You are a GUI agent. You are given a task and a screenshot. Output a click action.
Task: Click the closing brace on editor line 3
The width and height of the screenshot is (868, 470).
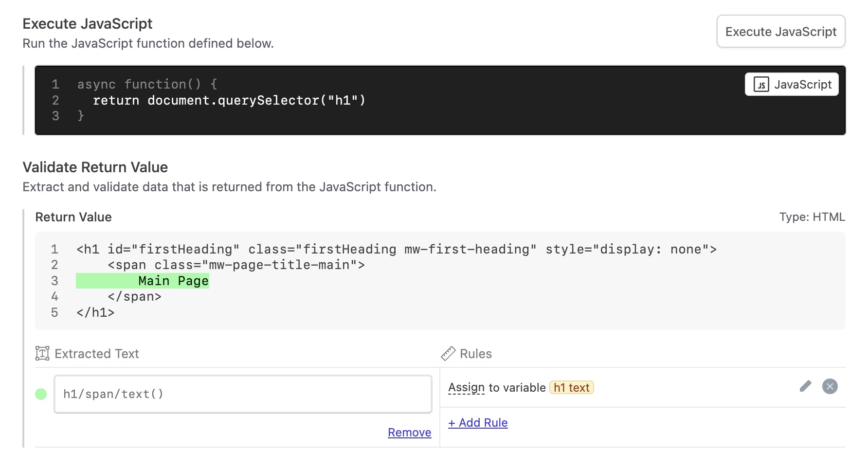81,116
